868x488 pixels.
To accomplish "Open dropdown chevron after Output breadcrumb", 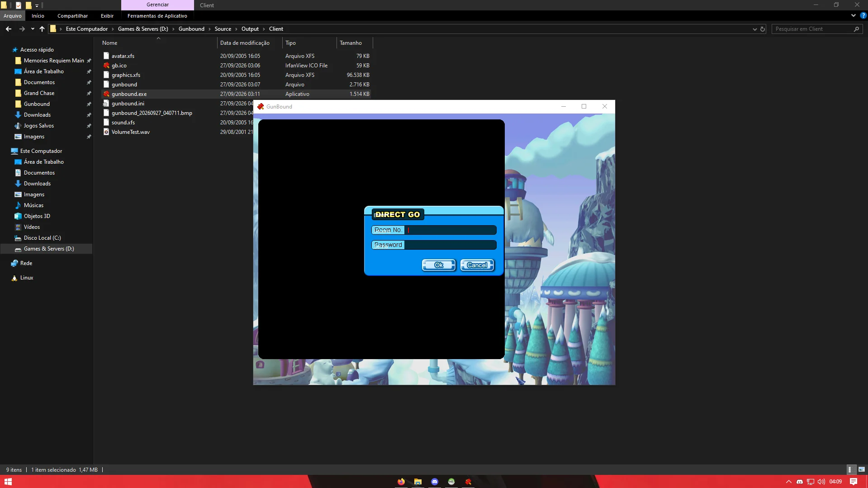I will tap(264, 29).
